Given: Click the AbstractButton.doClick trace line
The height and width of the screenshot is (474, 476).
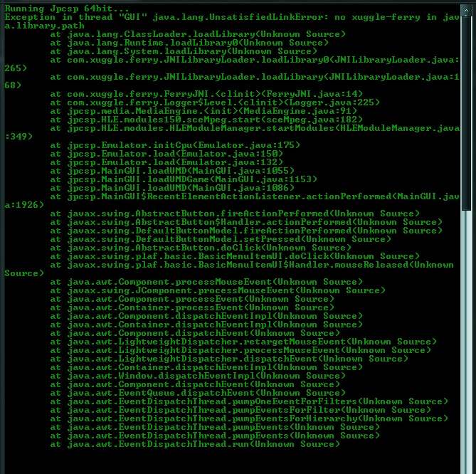Looking at the screenshot, I should click(201, 248).
